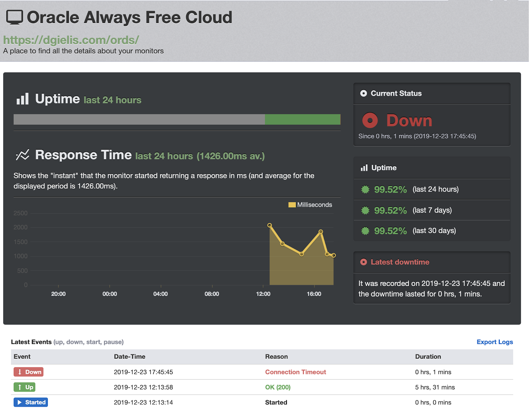Click the Export Logs link
Image resolution: width=532 pixels, height=419 pixels.
pos(495,342)
